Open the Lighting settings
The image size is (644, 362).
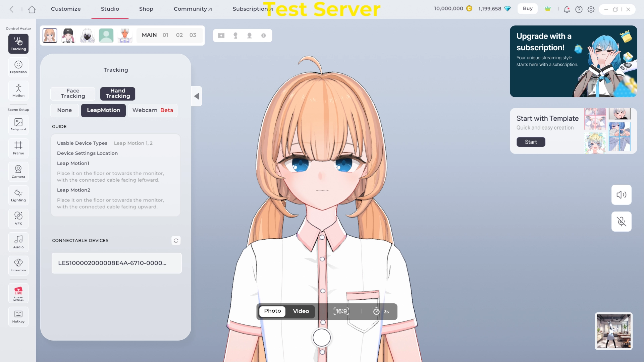click(18, 195)
